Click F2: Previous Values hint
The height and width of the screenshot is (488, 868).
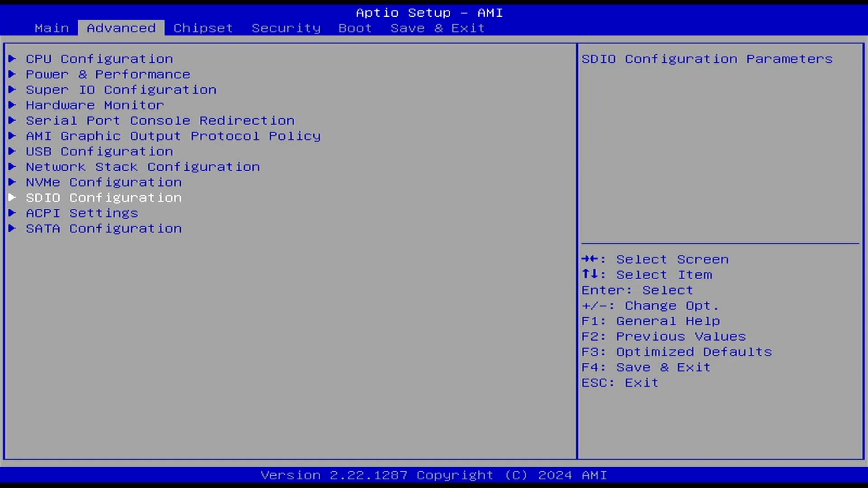coord(664,336)
